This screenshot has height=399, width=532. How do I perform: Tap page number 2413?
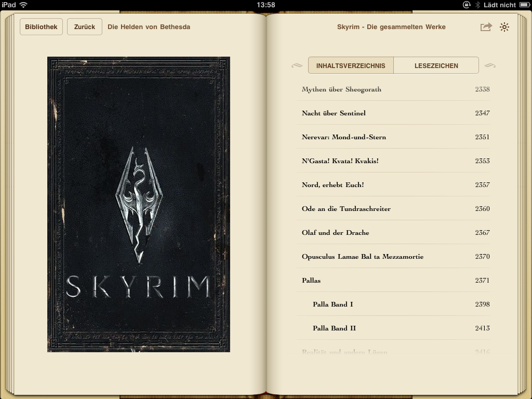coord(482,328)
